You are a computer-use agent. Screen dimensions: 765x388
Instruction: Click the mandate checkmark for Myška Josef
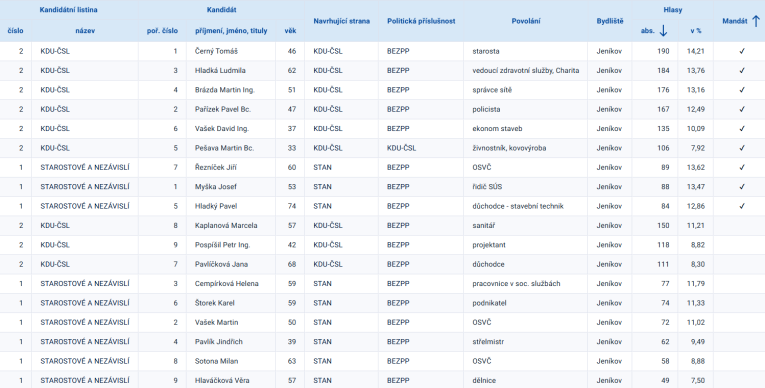742,186
